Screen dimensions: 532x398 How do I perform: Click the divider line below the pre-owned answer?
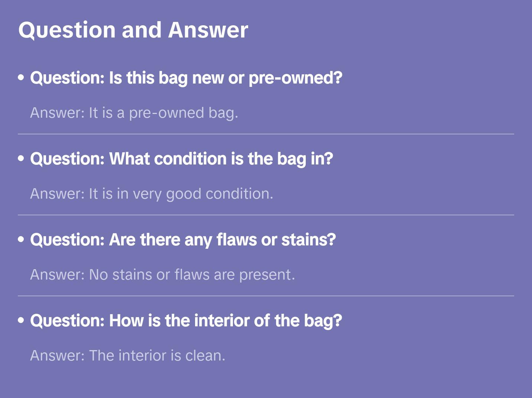[x=266, y=134]
